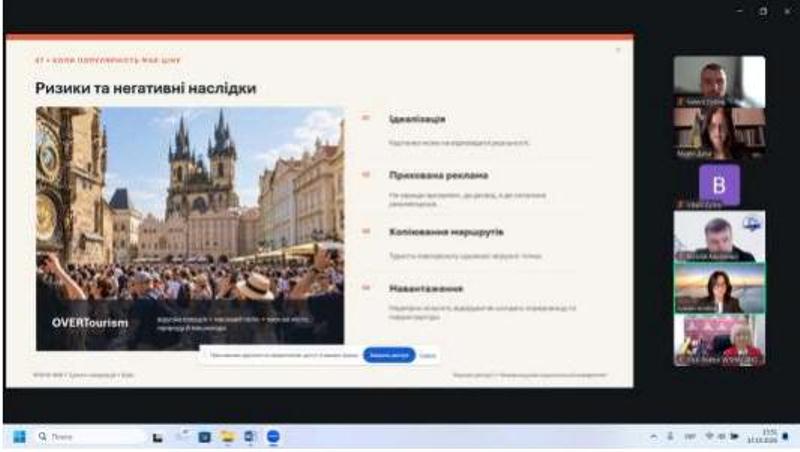Viewport: 800px width, 452px height.
Task: Click the notification bell in the taskbar
Action: pos(786,437)
